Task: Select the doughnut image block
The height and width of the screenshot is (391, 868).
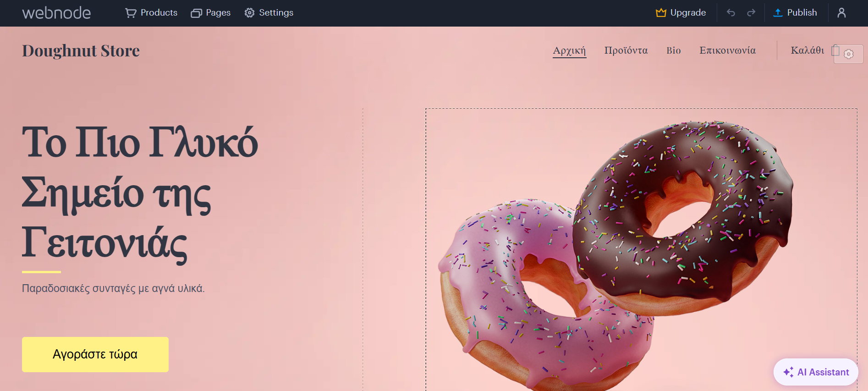Action: point(641,250)
